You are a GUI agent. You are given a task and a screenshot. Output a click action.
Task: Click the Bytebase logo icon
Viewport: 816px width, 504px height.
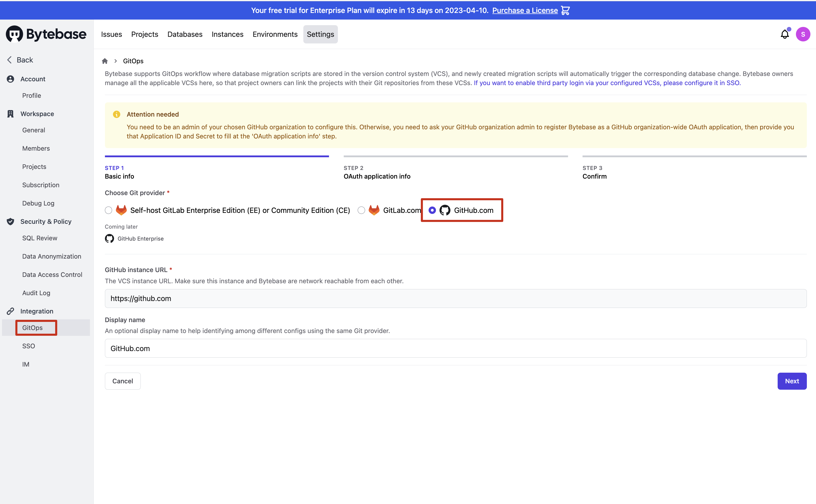click(15, 34)
